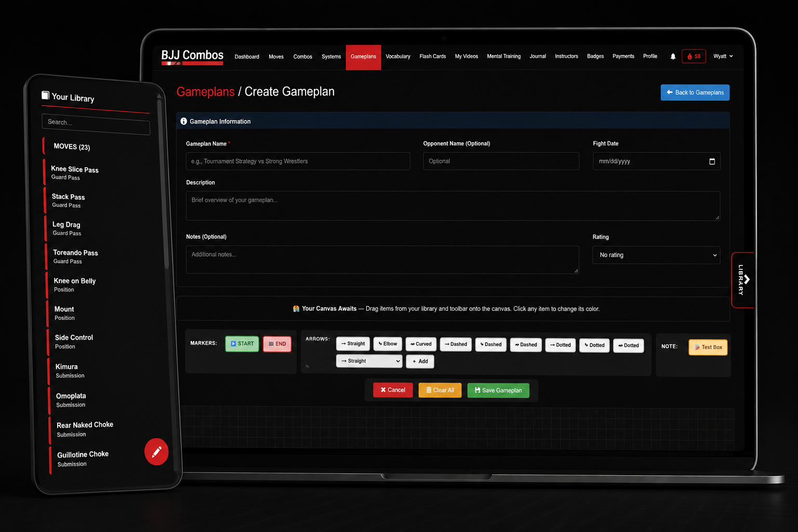Viewport: 798px width, 532px height.
Task: Choose the Dashed tool with straight arrow icon
Action: [x=456, y=344]
